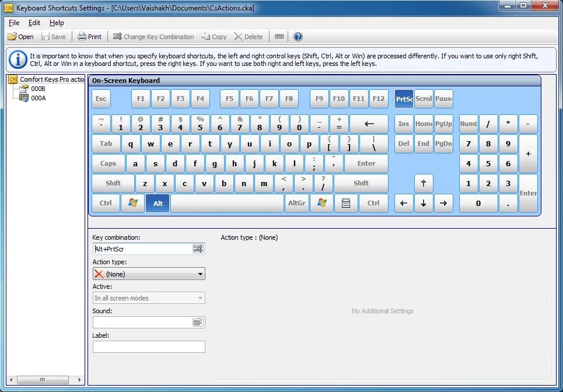Open a shortcuts file with Open button
This screenshot has height=392, width=563.
pos(21,37)
